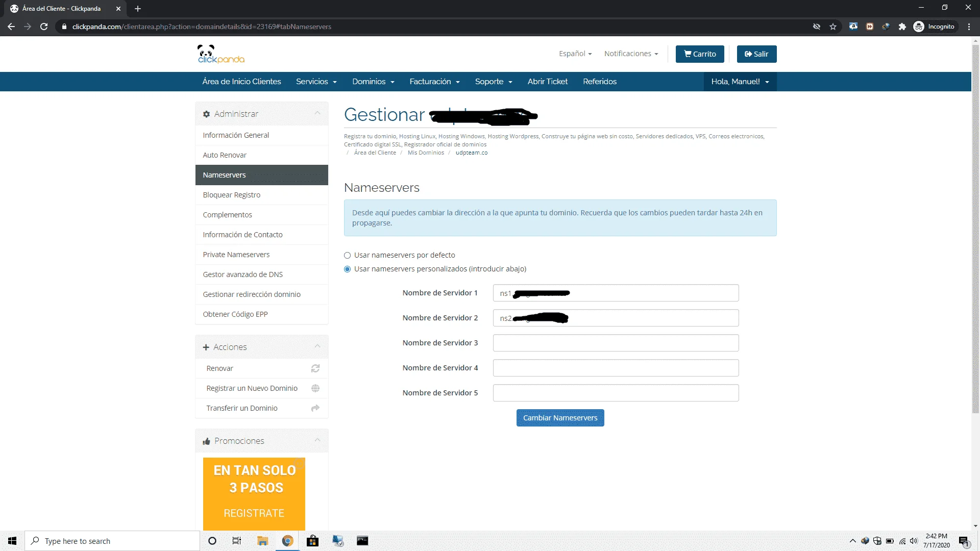Open the Notificaciones dropdown
The width and height of the screenshot is (980, 551).
coord(631,54)
